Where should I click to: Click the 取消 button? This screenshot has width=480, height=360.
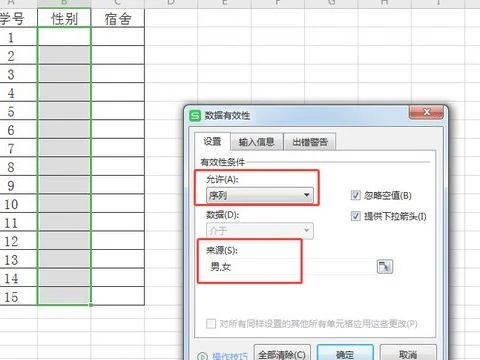click(x=408, y=353)
